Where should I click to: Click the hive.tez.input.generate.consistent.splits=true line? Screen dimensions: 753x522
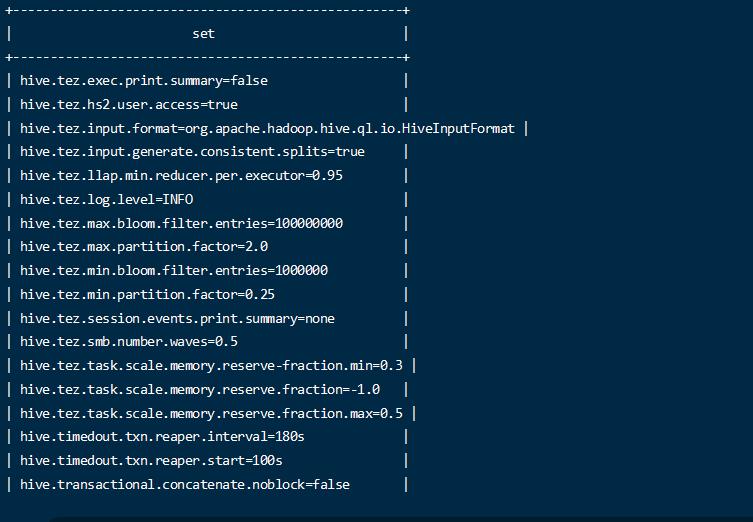click(192, 152)
